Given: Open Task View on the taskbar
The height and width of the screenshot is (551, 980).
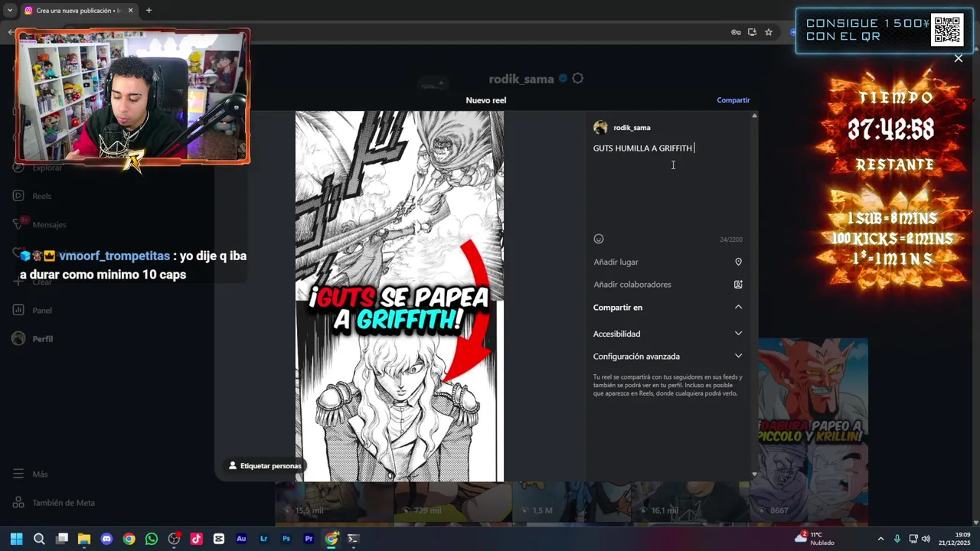Looking at the screenshot, I should 62,539.
